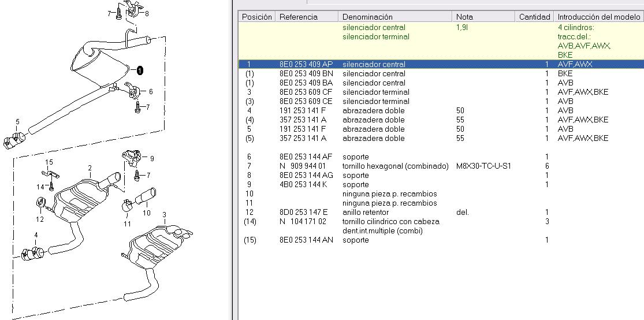This screenshot has height=320, width=644.
Task: Click the Introducción del modelo header
Action: [x=598, y=17]
